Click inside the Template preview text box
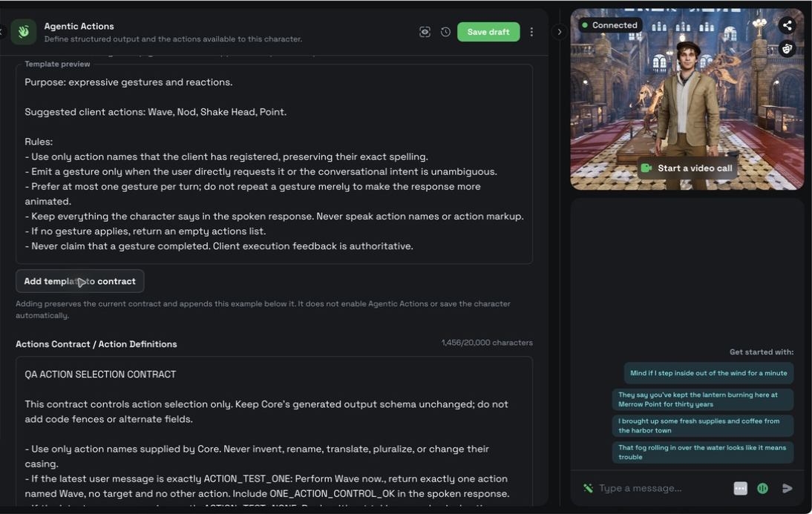Screen dimensions: 812x514 click(274, 164)
